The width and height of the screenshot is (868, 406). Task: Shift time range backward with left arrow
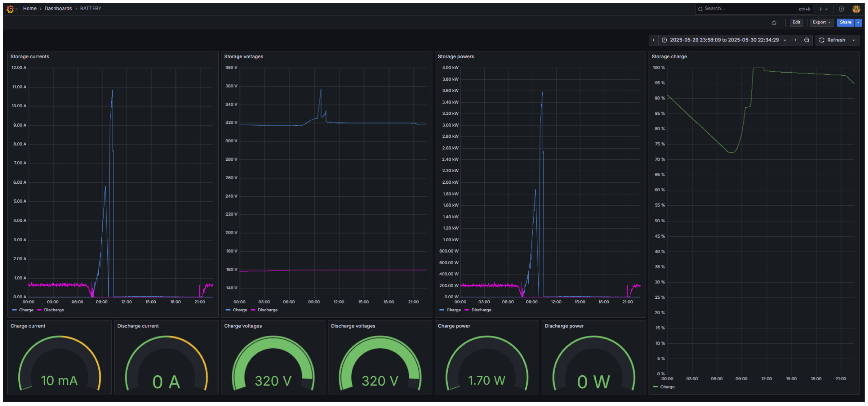(654, 40)
